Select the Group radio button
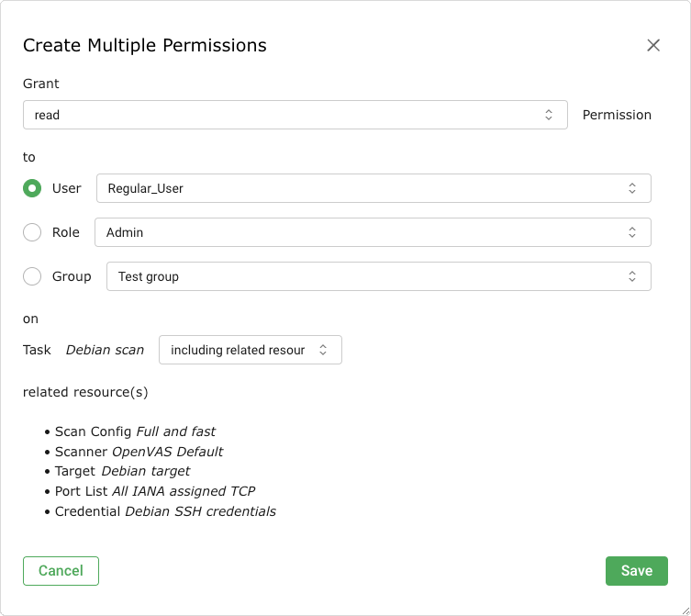691x616 pixels. point(32,276)
